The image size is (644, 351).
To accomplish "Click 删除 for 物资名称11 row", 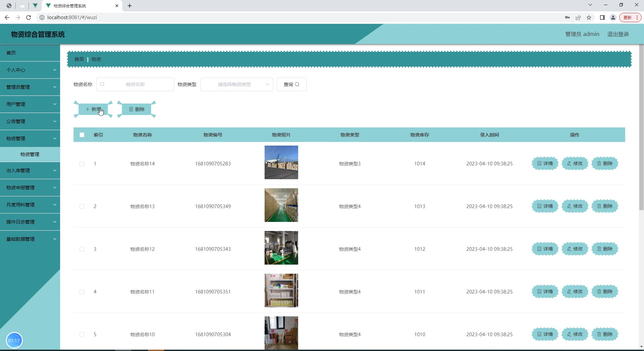I will click(x=605, y=291).
